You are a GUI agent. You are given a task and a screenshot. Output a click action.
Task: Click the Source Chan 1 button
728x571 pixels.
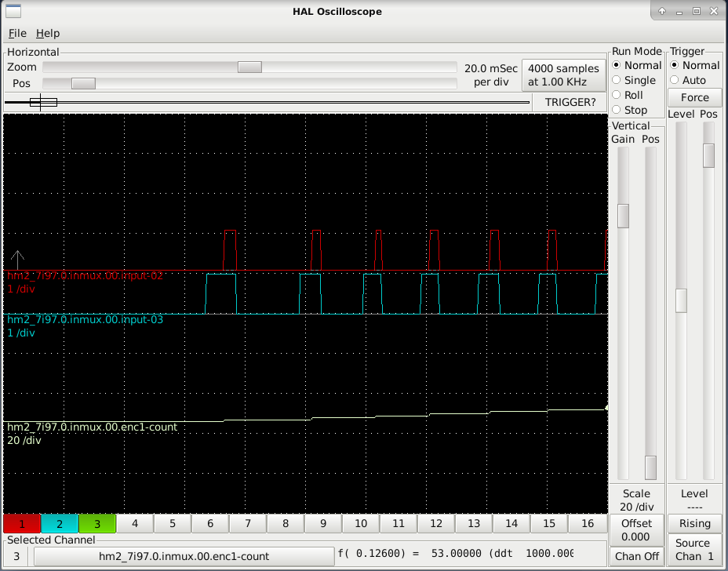[x=694, y=550]
